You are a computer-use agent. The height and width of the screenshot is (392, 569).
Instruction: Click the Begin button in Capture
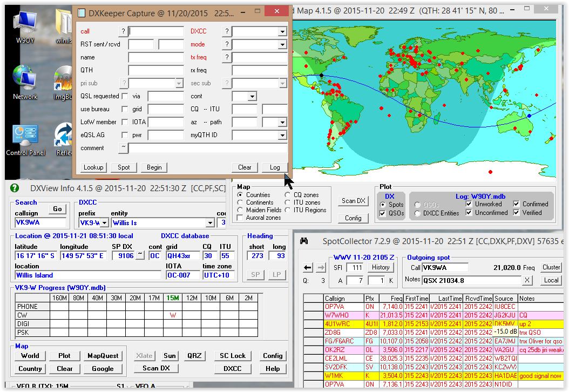click(x=154, y=167)
